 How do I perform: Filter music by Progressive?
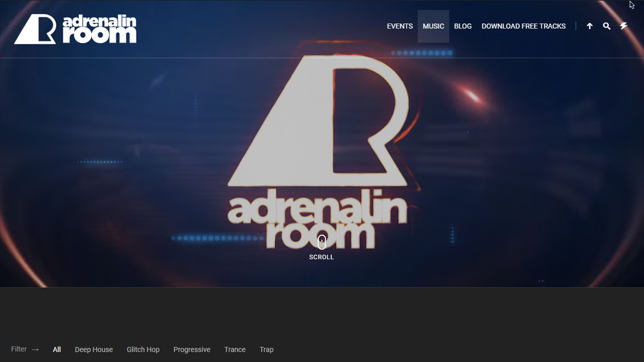192,350
